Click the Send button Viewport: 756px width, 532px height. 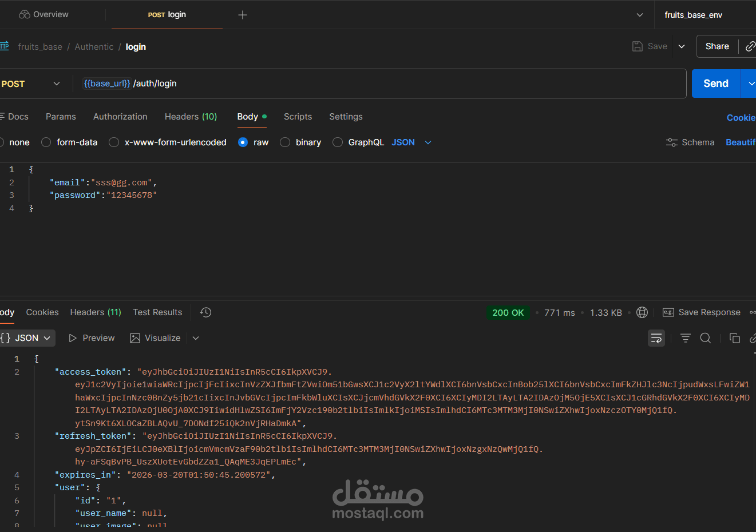click(715, 84)
